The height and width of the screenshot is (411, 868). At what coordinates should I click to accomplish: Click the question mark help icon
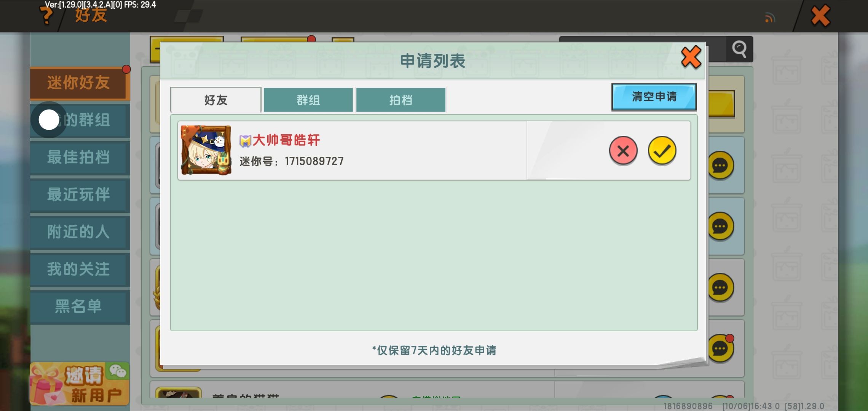point(46,16)
